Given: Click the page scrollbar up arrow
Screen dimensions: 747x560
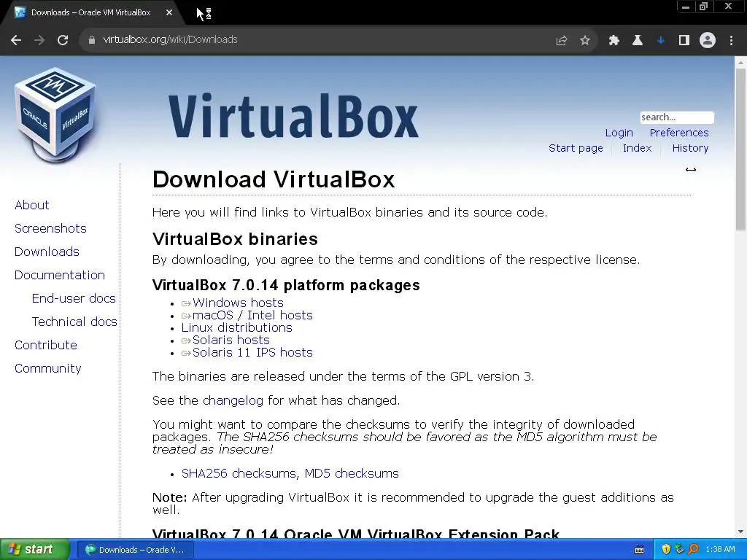Looking at the screenshot, I should tap(740, 62).
